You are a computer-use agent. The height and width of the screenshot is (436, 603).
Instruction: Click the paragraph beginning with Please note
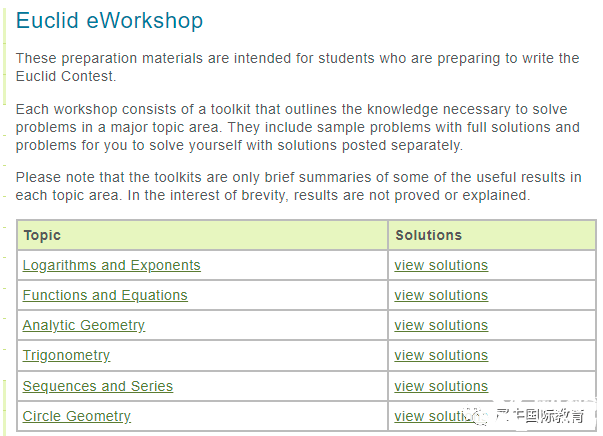pos(298,186)
